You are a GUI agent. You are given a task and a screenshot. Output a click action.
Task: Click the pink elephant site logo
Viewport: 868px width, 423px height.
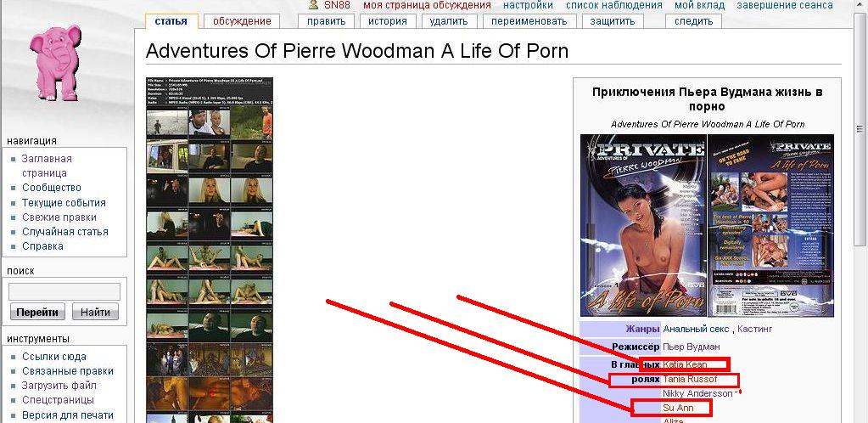pos(55,62)
